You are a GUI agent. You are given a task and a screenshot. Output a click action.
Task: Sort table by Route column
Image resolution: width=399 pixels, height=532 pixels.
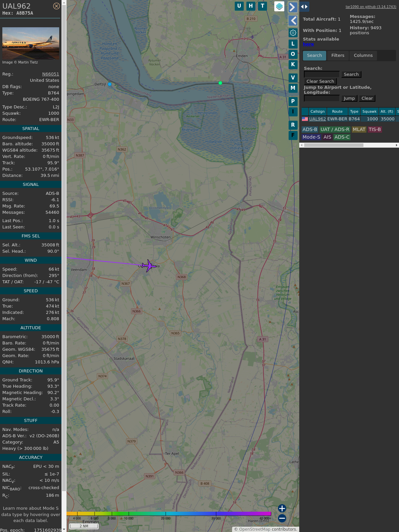[337, 111]
